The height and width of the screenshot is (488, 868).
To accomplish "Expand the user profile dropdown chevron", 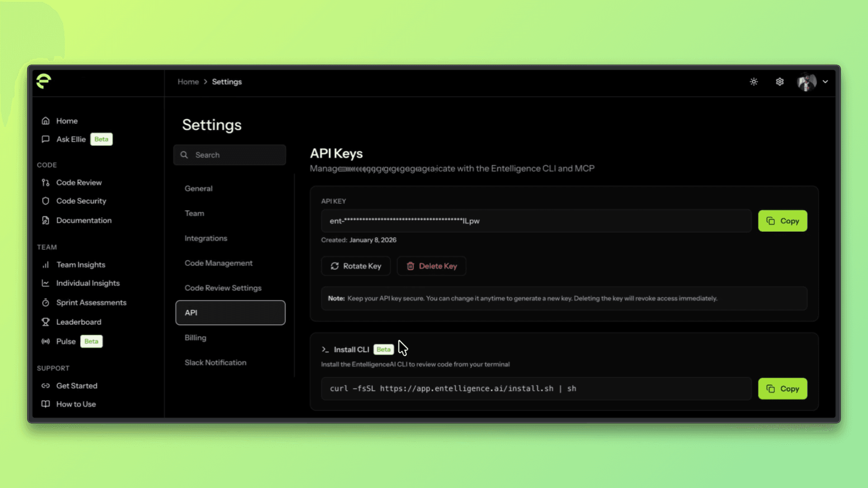I will point(826,82).
